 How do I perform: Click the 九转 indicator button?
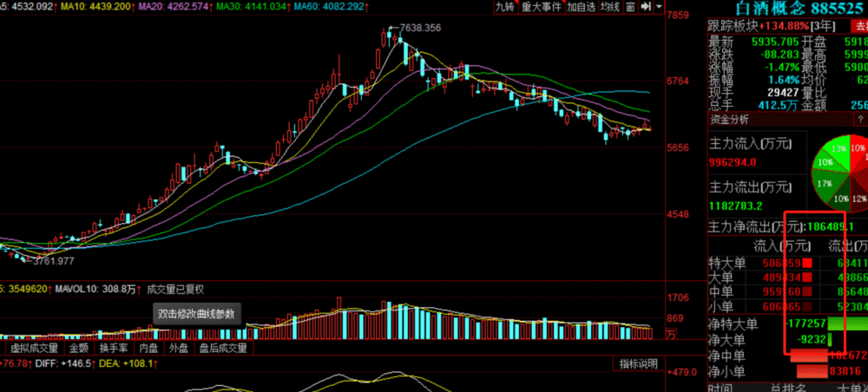[505, 7]
